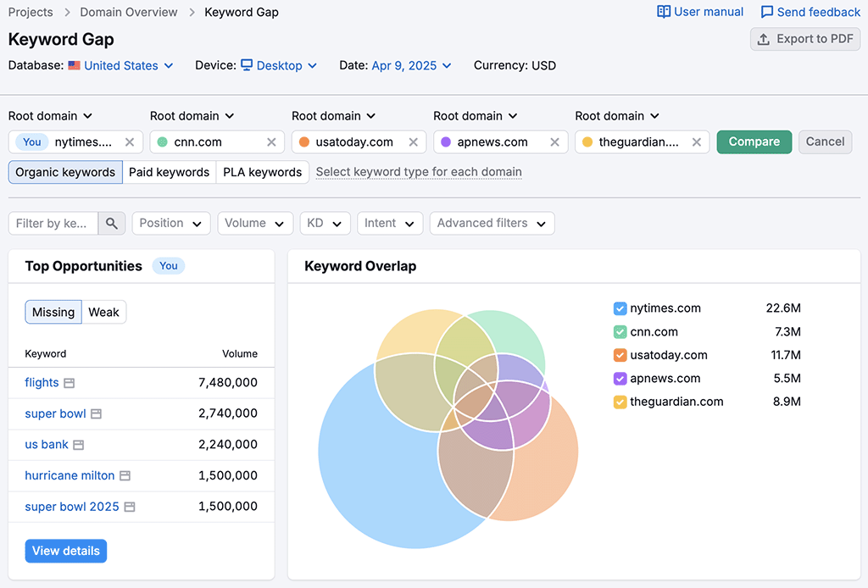Open the hurricane milton keyword link
The height and width of the screenshot is (588, 868).
pyautogui.click(x=70, y=475)
